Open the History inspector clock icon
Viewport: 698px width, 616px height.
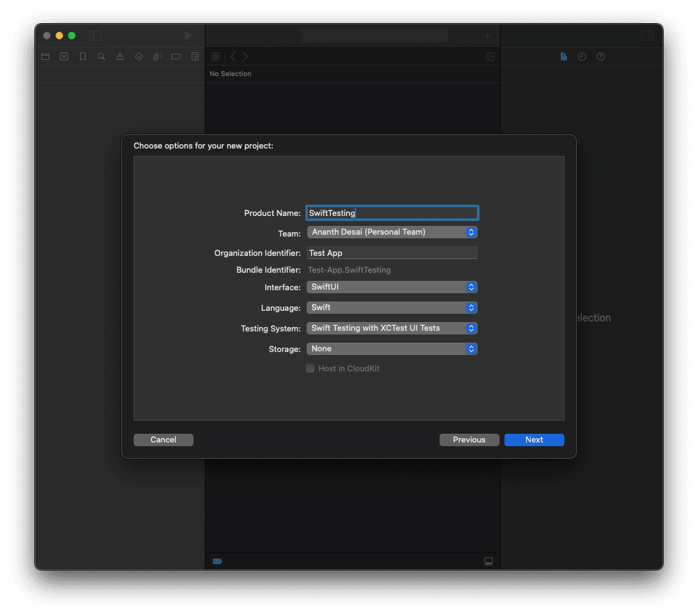(582, 56)
